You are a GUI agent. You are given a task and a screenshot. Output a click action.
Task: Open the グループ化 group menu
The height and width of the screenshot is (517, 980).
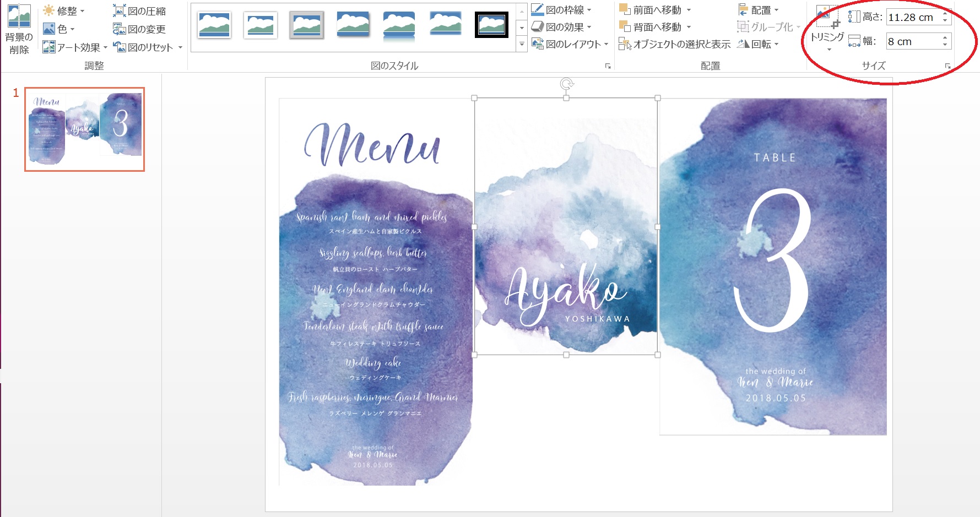[768, 26]
